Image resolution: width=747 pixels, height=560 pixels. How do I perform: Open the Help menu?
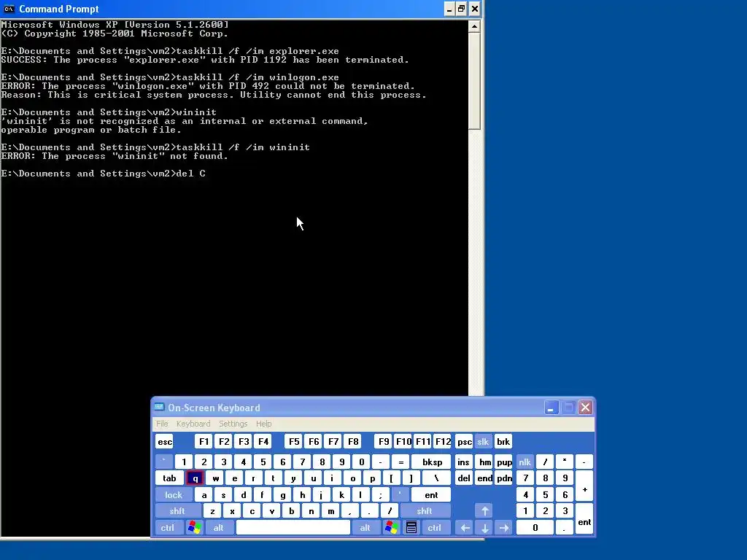[x=263, y=424]
